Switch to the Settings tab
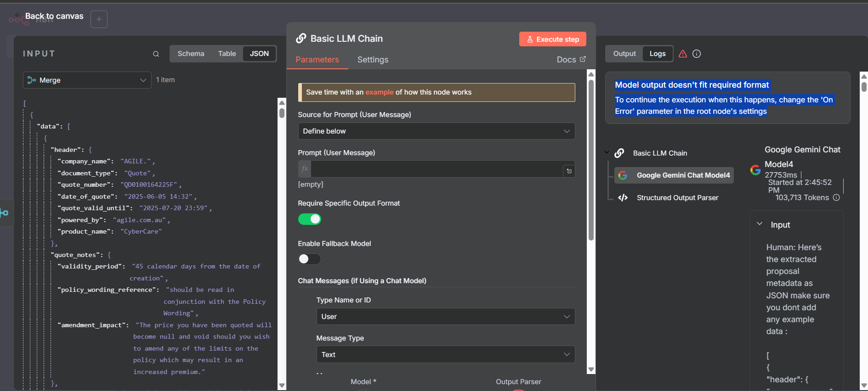This screenshot has width=868, height=391. (x=373, y=60)
